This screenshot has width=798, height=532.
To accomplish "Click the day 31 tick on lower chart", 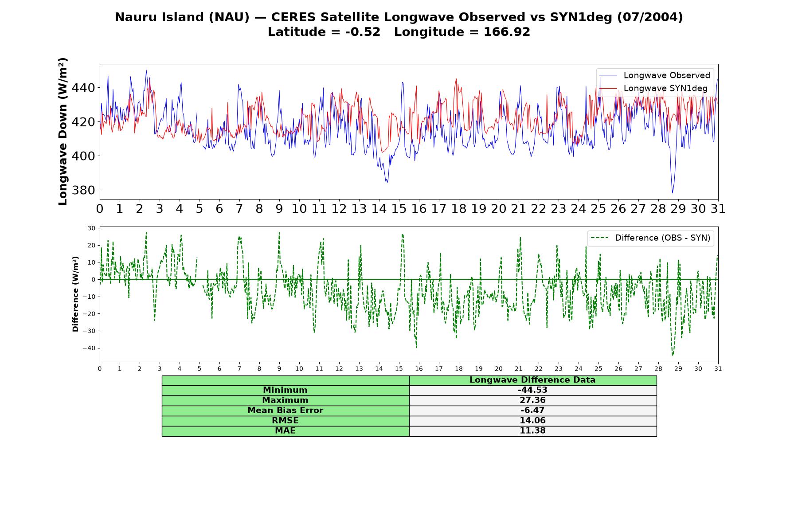I will (718, 369).
